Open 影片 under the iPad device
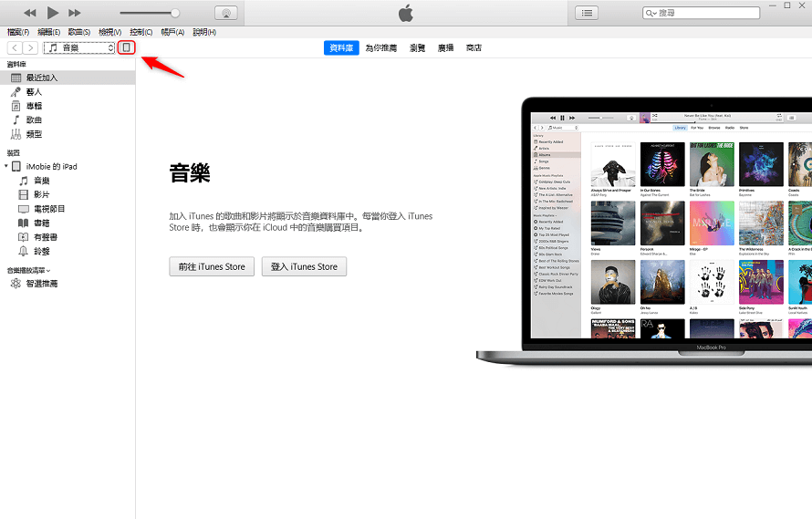Image resolution: width=812 pixels, height=519 pixels. [x=68, y=194]
